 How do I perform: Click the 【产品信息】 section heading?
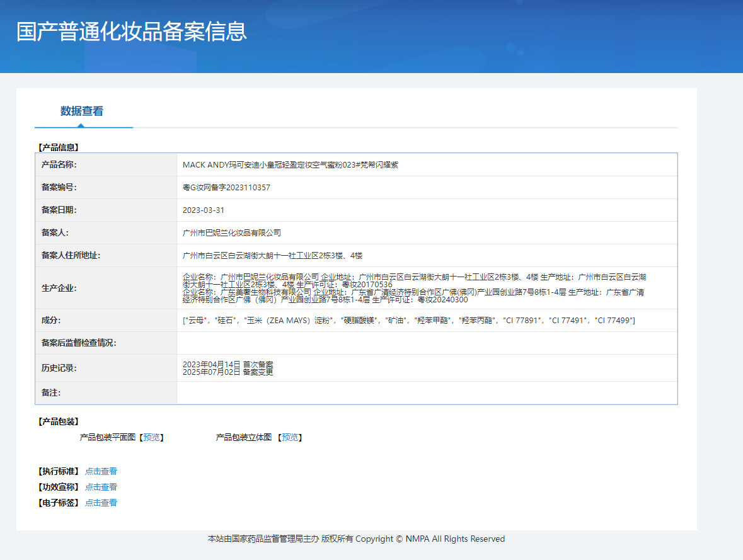[58, 147]
